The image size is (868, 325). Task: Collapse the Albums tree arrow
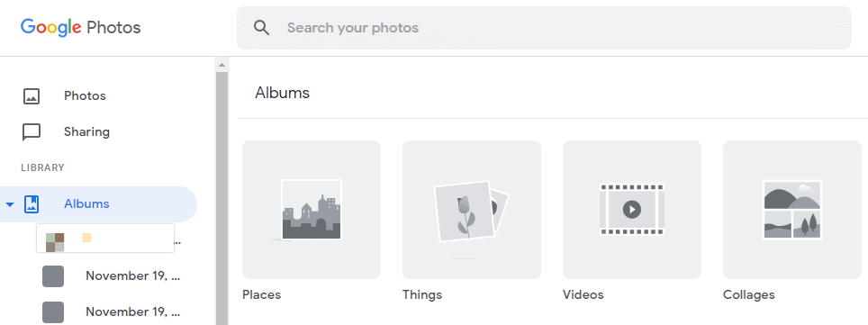(9, 204)
